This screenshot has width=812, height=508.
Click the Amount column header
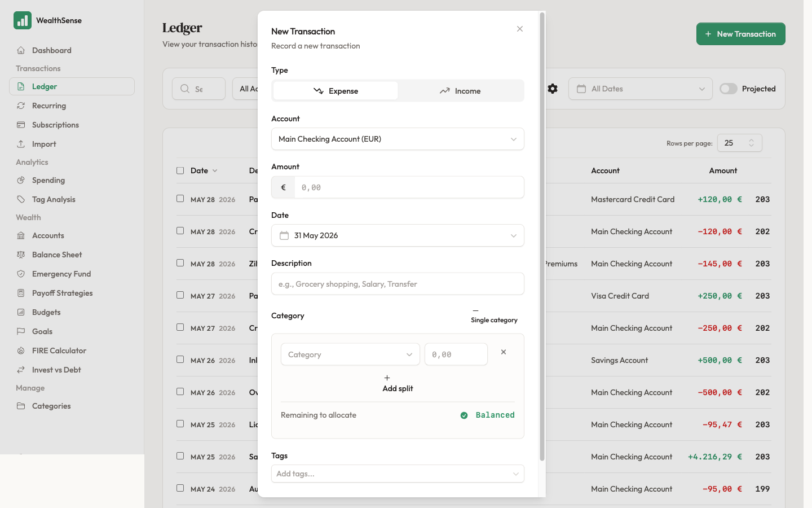tap(723, 170)
